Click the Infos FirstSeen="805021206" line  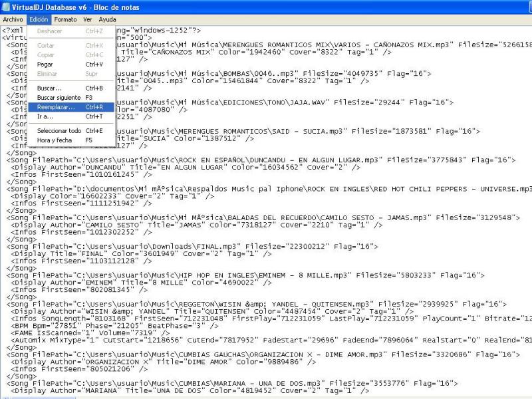(79, 369)
